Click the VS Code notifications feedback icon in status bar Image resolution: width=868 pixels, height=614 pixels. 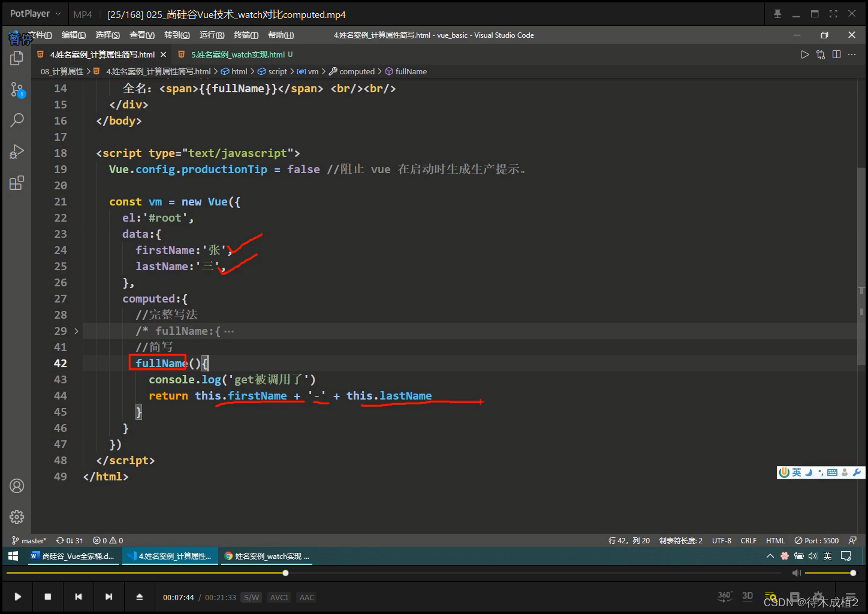[853, 540]
